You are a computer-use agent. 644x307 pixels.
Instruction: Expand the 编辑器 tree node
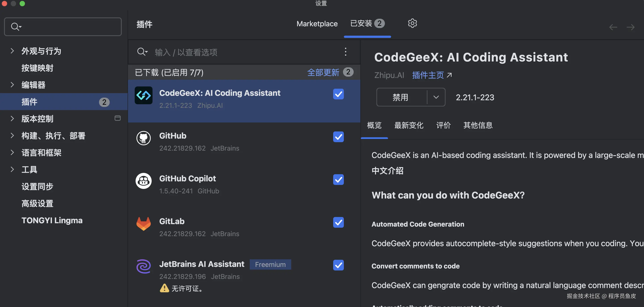12,85
